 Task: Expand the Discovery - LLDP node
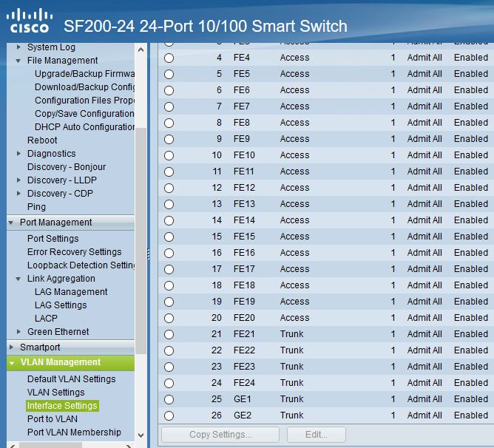point(18,180)
